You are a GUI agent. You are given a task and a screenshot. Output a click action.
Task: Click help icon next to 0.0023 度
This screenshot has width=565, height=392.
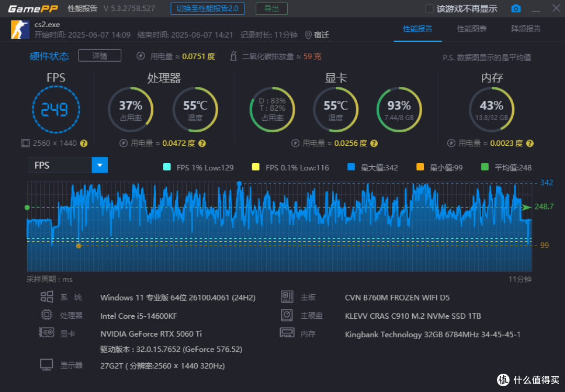coord(529,143)
